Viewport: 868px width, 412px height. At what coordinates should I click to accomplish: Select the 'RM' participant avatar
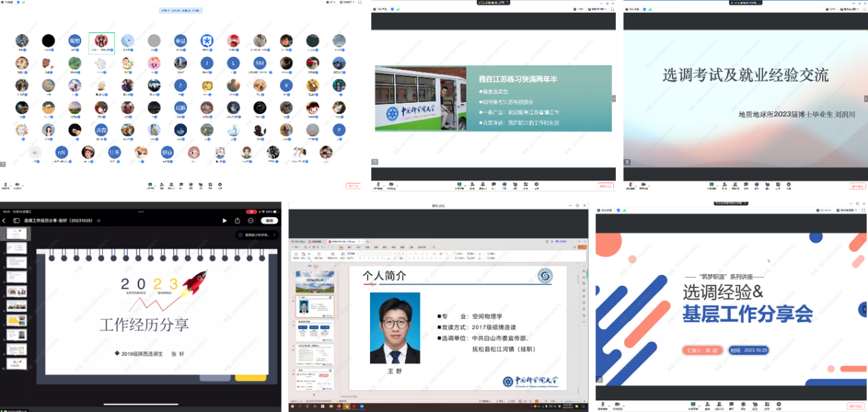pyautogui.click(x=260, y=63)
